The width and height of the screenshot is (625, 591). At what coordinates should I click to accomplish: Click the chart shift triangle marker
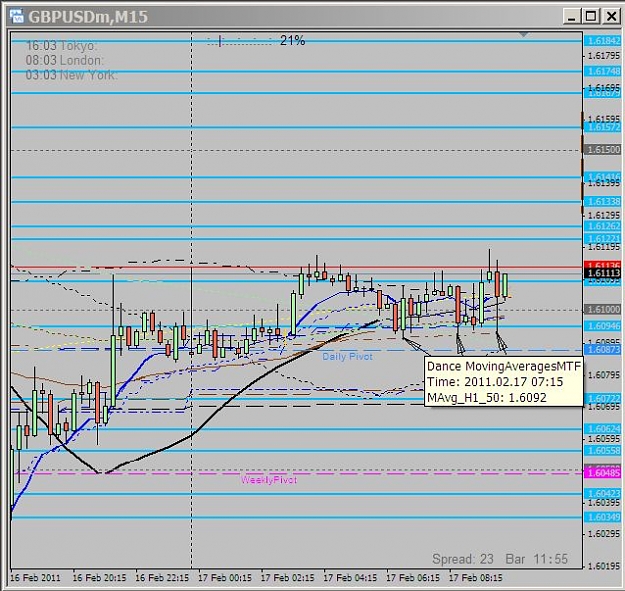[x=524, y=35]
